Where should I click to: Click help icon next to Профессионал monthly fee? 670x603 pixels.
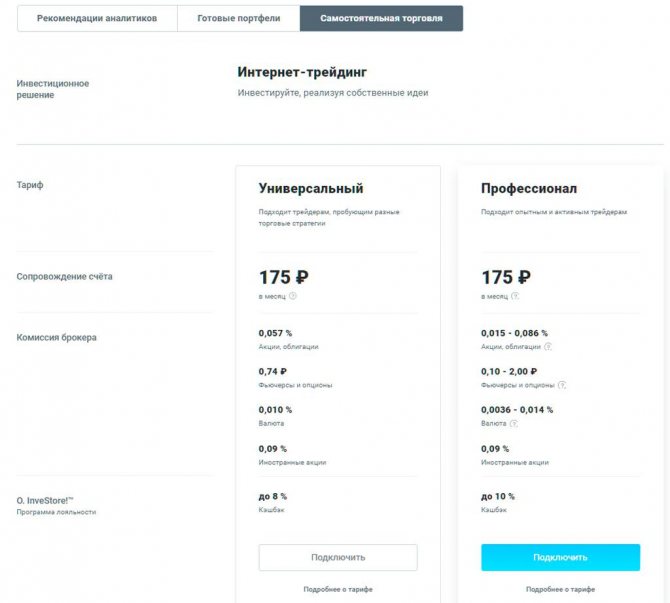[x=516, y=296]
